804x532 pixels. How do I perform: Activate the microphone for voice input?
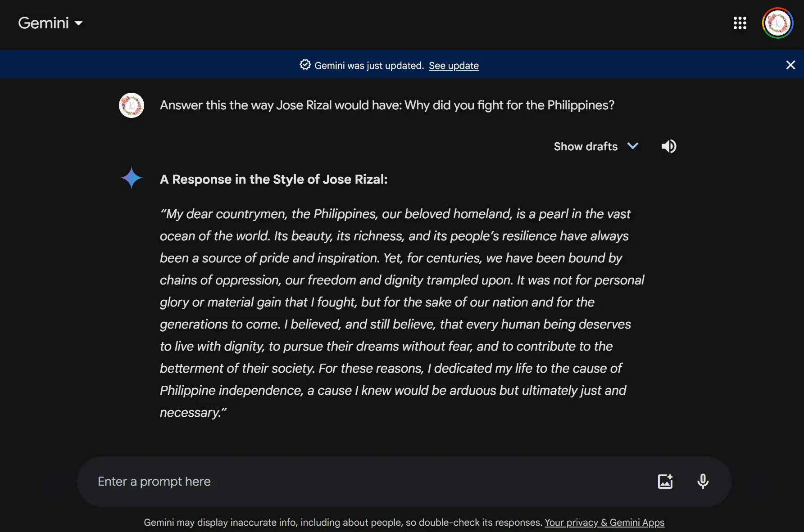pos(703,481)
